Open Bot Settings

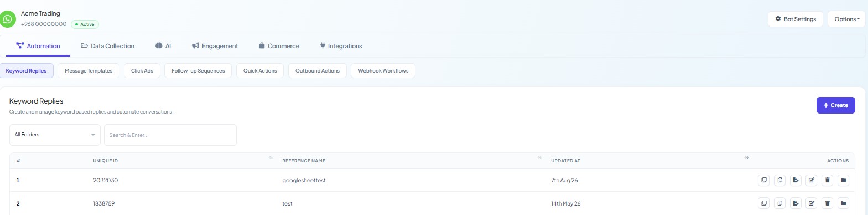[796, 19]
